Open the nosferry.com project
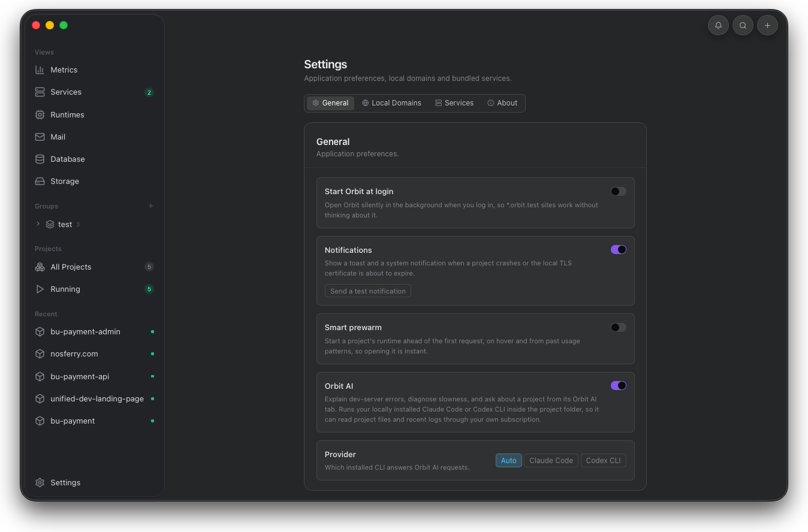This screenshot has height=532, width=808. pyautogui.click(x=95, y=353)
